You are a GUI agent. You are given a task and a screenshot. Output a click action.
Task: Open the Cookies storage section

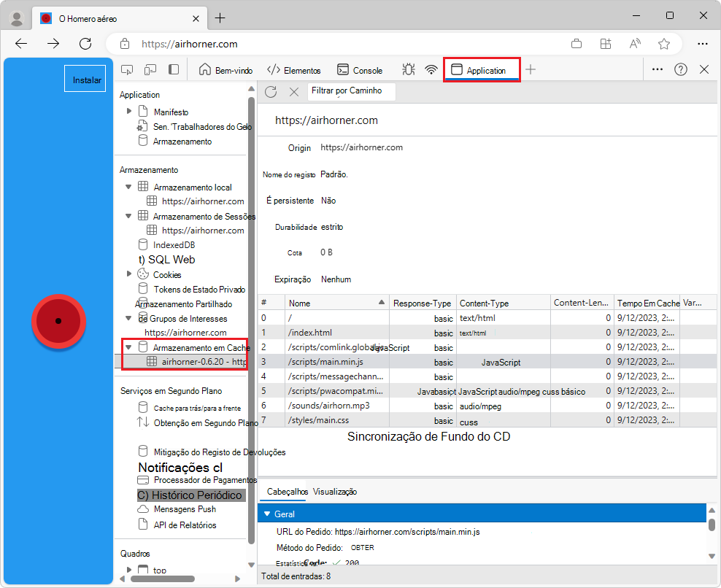166,274
